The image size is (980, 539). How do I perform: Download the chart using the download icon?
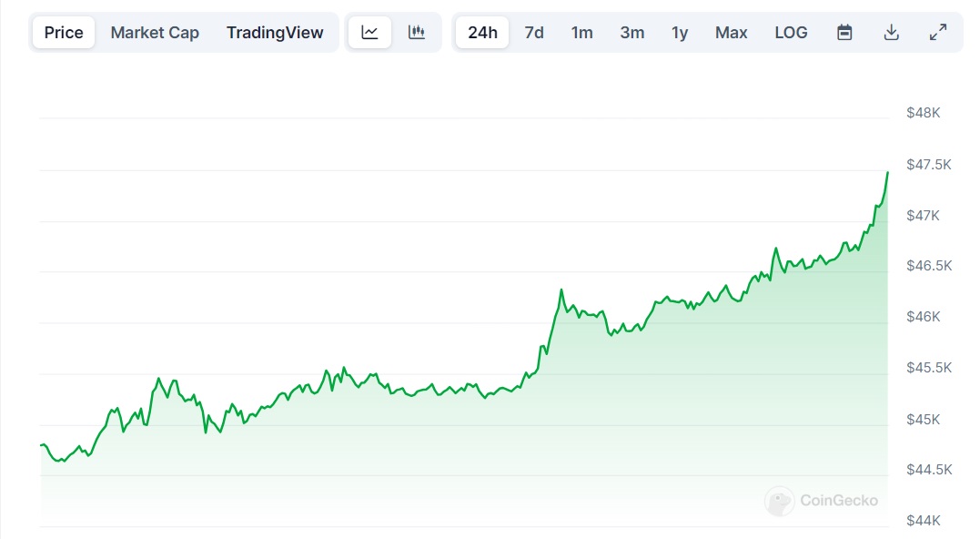coord(891,32)
